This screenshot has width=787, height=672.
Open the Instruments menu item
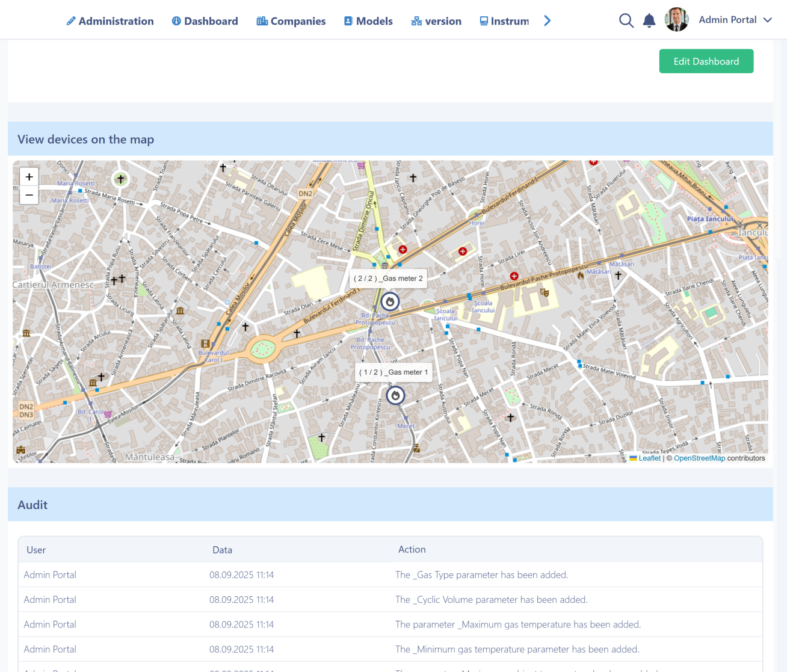tap(504, 21)
